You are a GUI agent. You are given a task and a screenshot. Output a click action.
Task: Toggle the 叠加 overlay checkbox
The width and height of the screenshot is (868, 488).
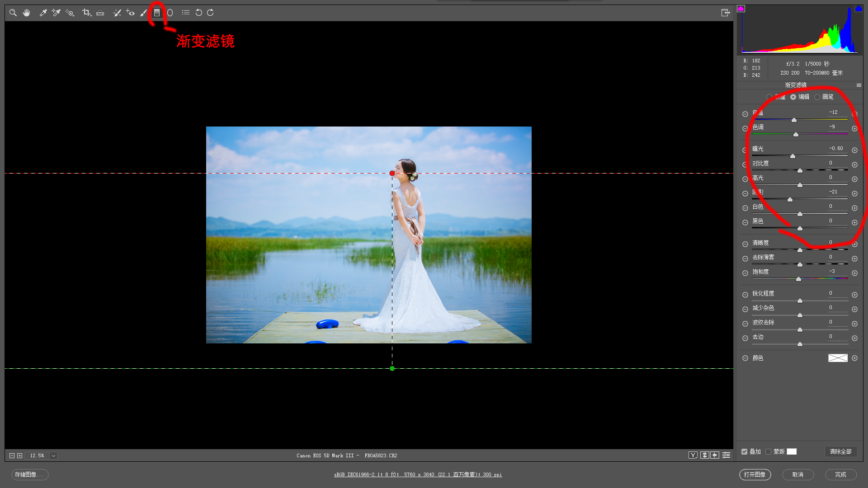pos(744,451)
